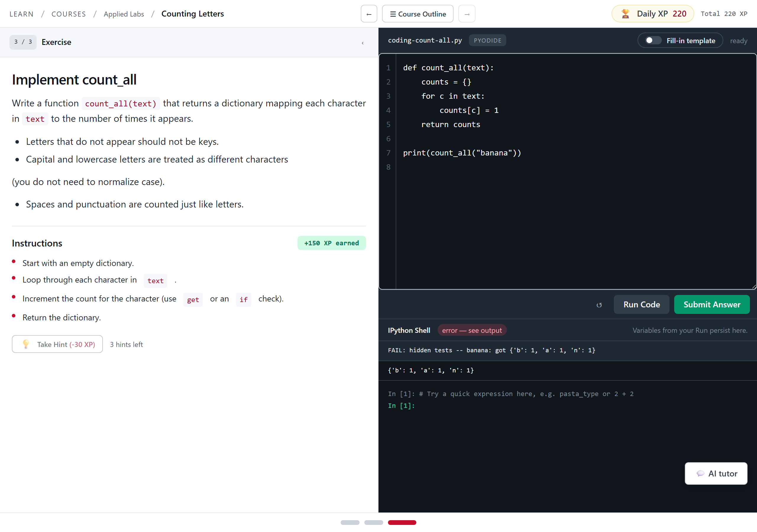Select the first progress step indicator
The image size is (757, 532).
[x=350, y=522]
